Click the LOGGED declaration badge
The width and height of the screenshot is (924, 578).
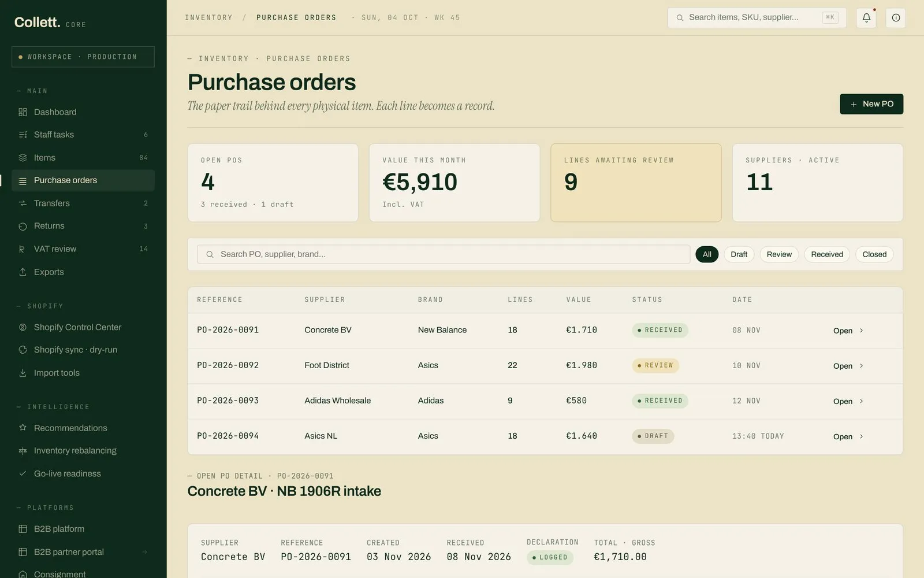[550, 558]
